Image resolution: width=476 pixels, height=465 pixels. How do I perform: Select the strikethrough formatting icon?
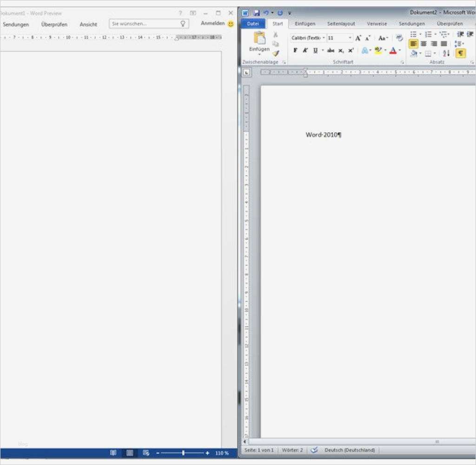331,50
